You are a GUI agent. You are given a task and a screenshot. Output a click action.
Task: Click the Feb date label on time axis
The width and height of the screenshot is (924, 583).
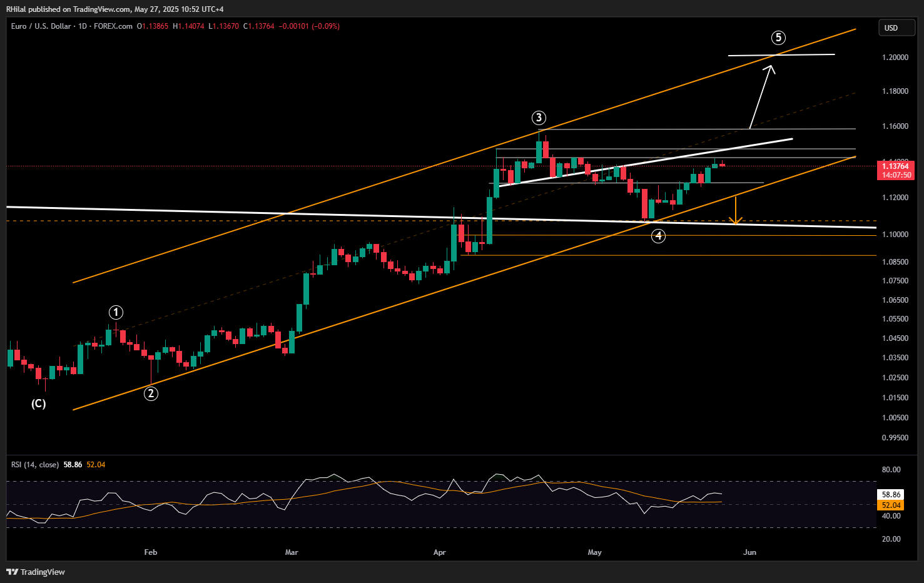click(x=151, y=552)
